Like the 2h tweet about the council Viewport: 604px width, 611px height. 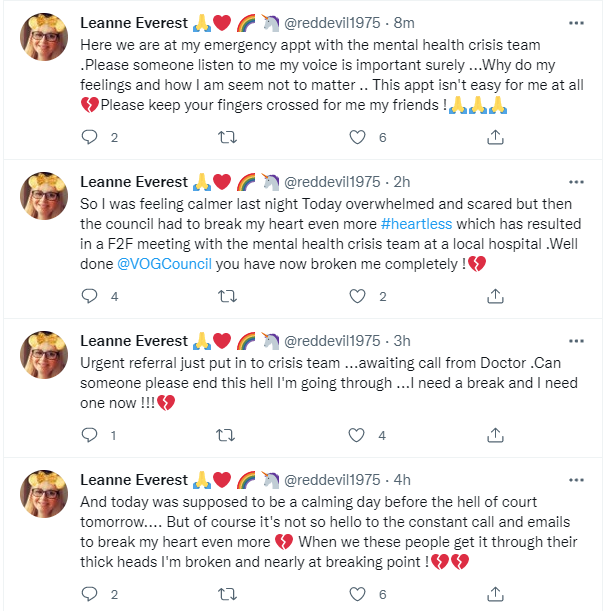[x=357, y=296]
